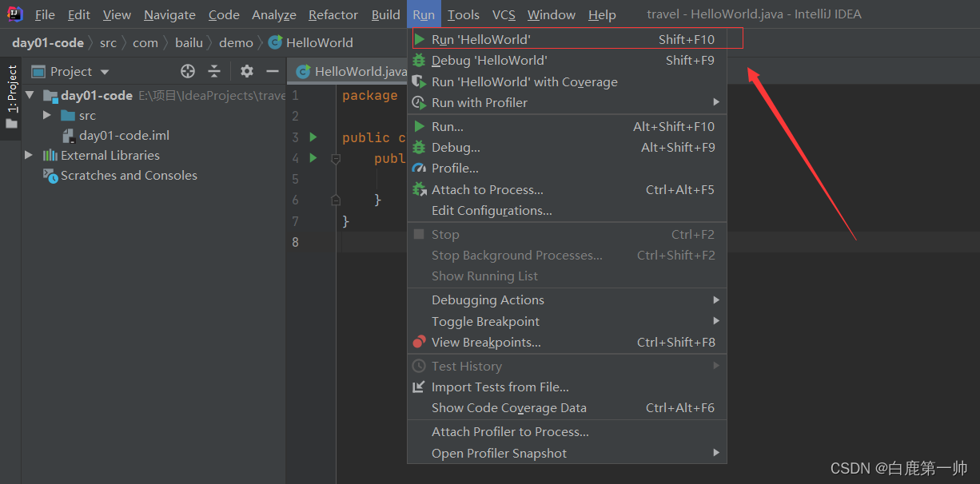Open the Code menu
Image resolution: width=980 pixels, height=484 pixels.
224,14
